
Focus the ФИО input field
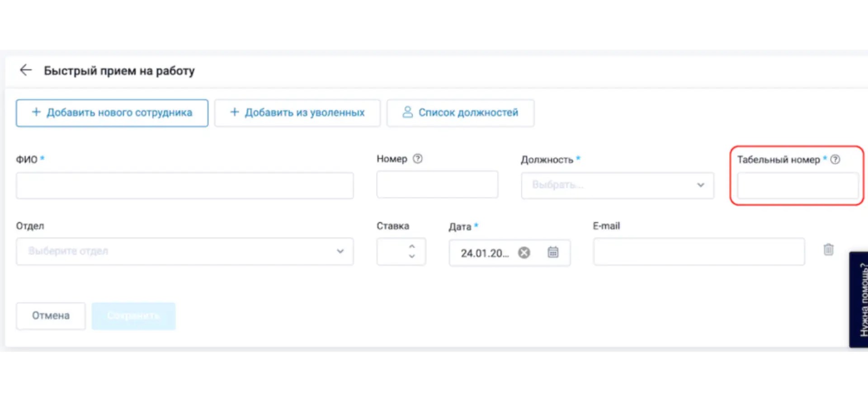[x=184, y=185]
